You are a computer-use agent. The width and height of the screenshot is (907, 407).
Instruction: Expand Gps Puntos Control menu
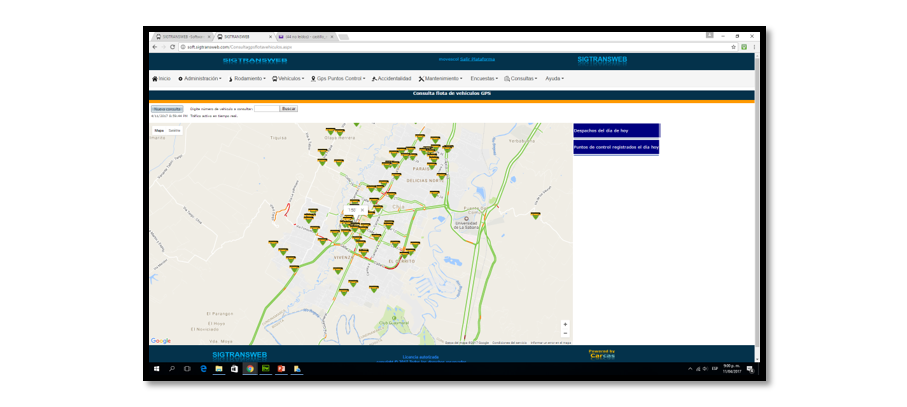coord(338,79)
